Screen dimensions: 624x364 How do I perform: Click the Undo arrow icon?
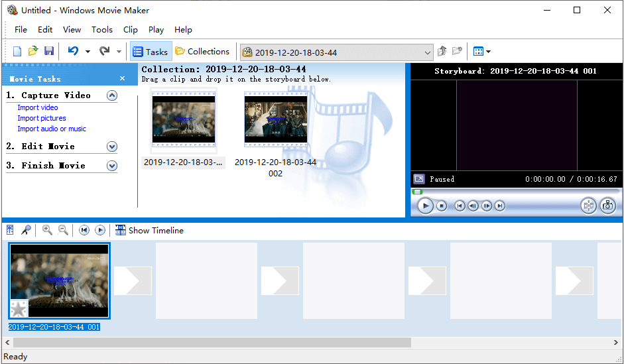pyautogui.click(x=73, y=51)
